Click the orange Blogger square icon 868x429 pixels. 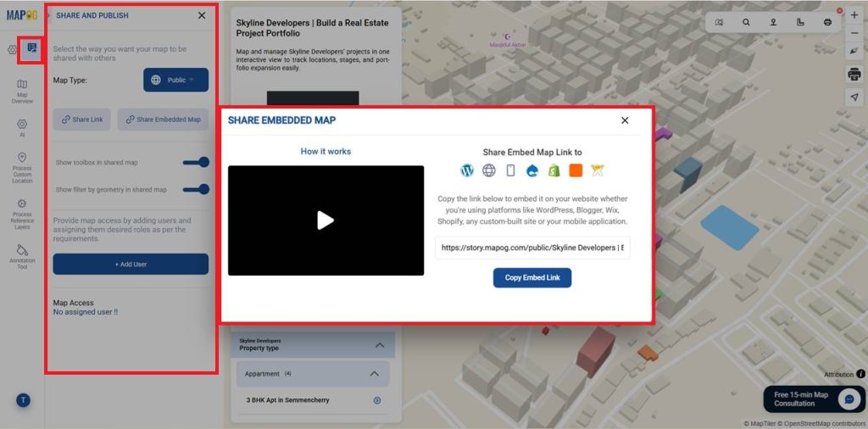coord(576,170)
